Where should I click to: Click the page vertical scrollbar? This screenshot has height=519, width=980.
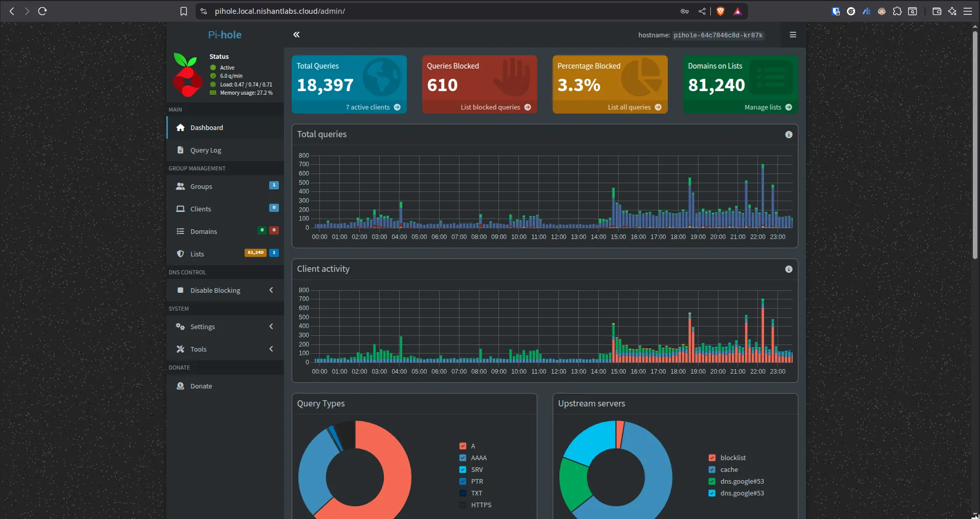(975, 146)
